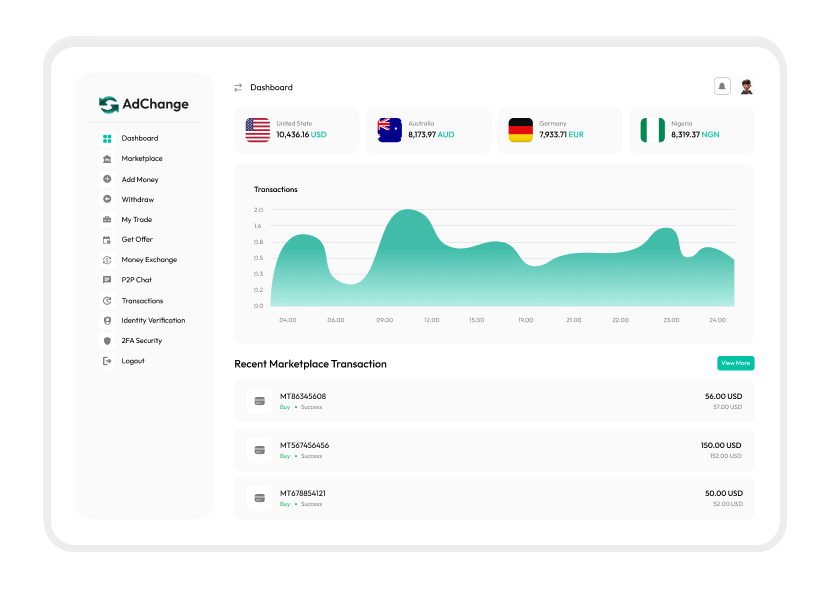
Task: Click the sidebar toggle arrows icon
Action: click(x=238, y=88)
